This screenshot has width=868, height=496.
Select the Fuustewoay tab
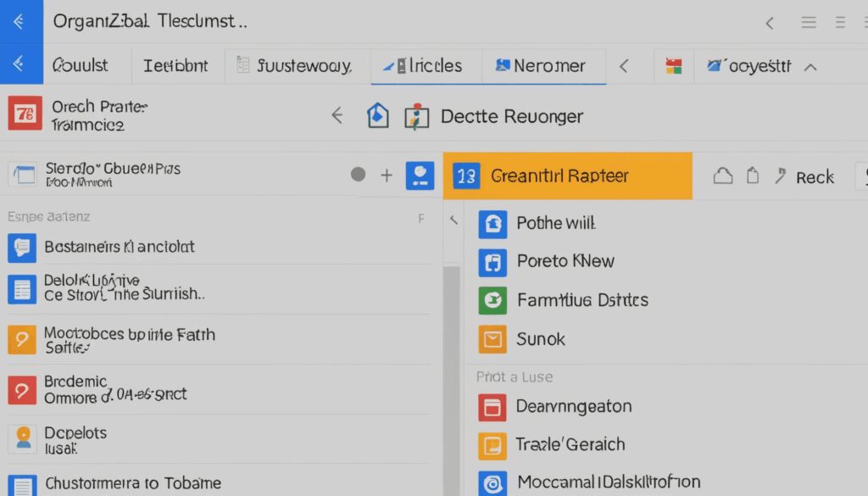point(298,66)
